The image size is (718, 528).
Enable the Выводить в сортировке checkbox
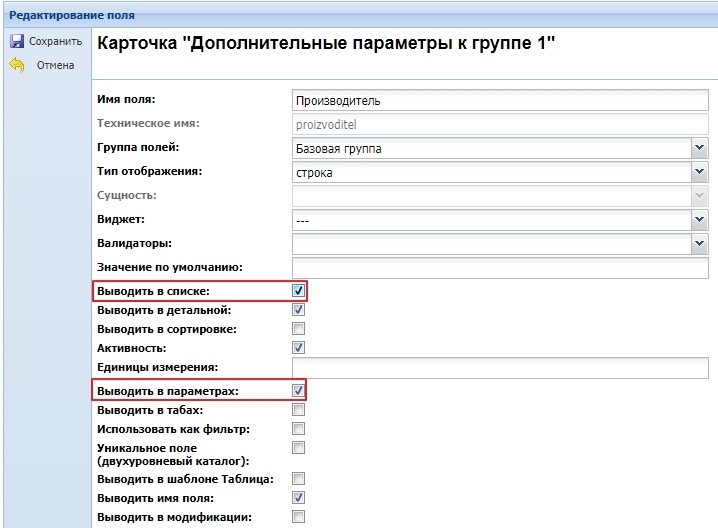[298, 329]
